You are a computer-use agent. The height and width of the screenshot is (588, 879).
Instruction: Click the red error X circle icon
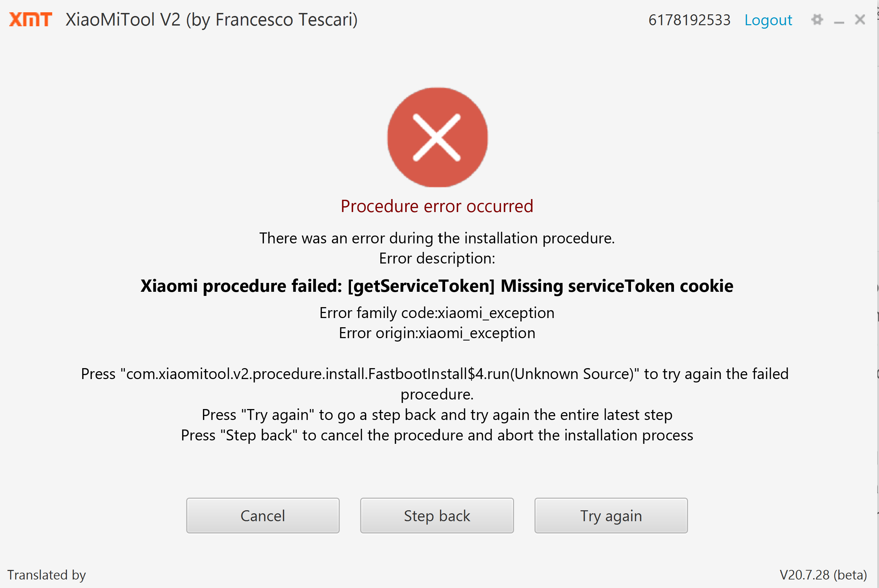coord(437,137)
